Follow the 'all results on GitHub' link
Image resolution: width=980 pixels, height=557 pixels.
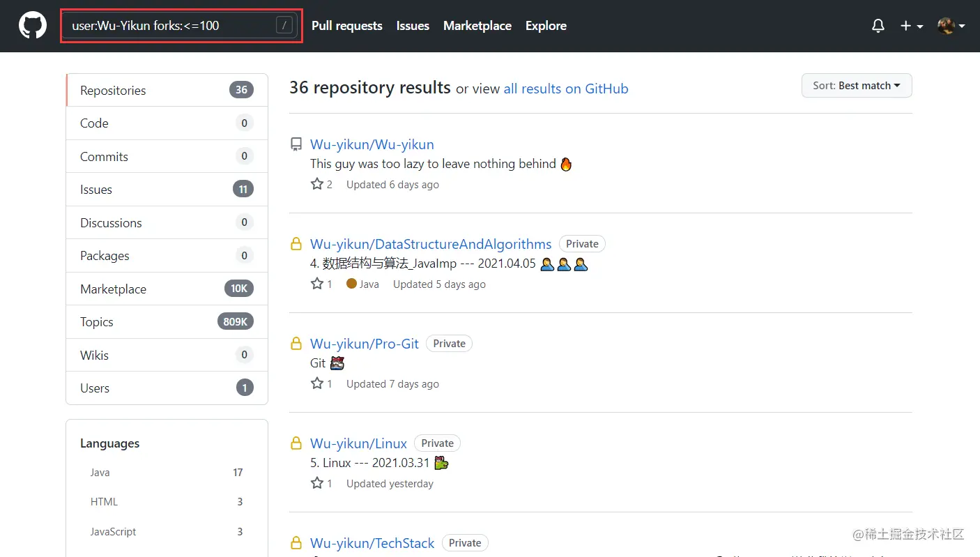click(566, 89)
